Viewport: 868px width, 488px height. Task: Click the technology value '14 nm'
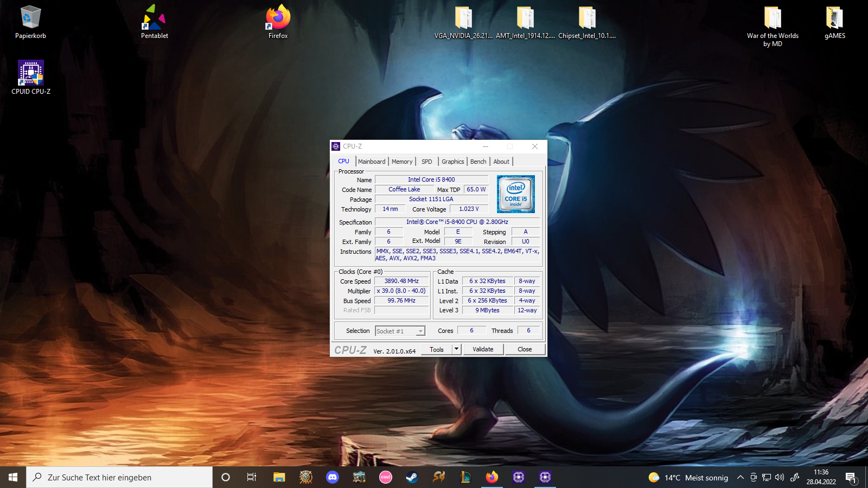click(x=390, y=209)
